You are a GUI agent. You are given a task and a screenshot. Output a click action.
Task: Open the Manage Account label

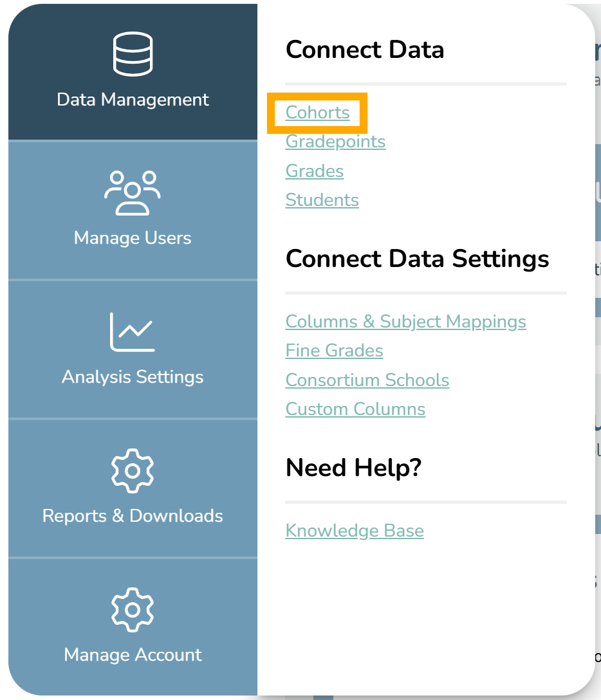pyautogui.click(x=133, y=655)
